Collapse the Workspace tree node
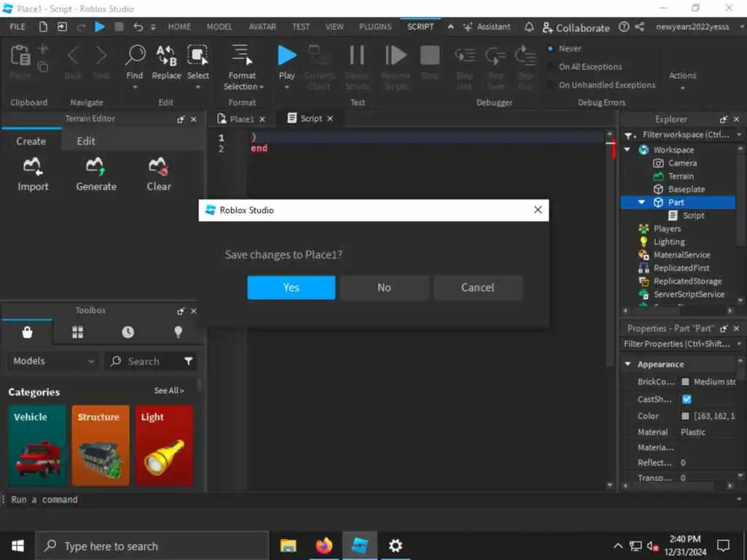Image resolution: width=747 pixels, height=560 pixels. (x=627, y=149)
